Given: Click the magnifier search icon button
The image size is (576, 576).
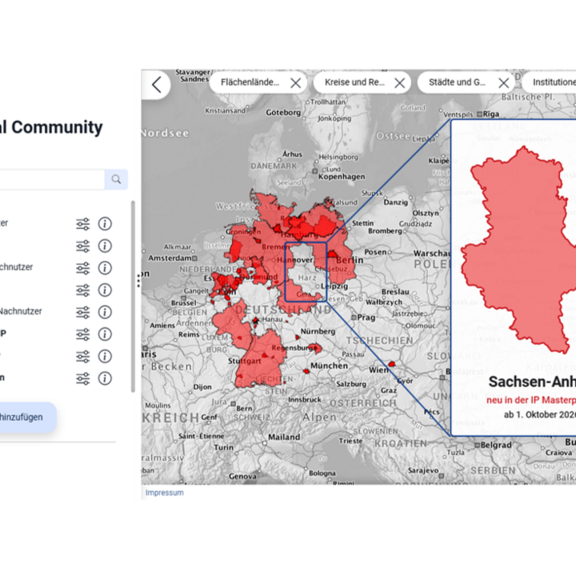Looking at the screenshot, I should click(116, 179).
